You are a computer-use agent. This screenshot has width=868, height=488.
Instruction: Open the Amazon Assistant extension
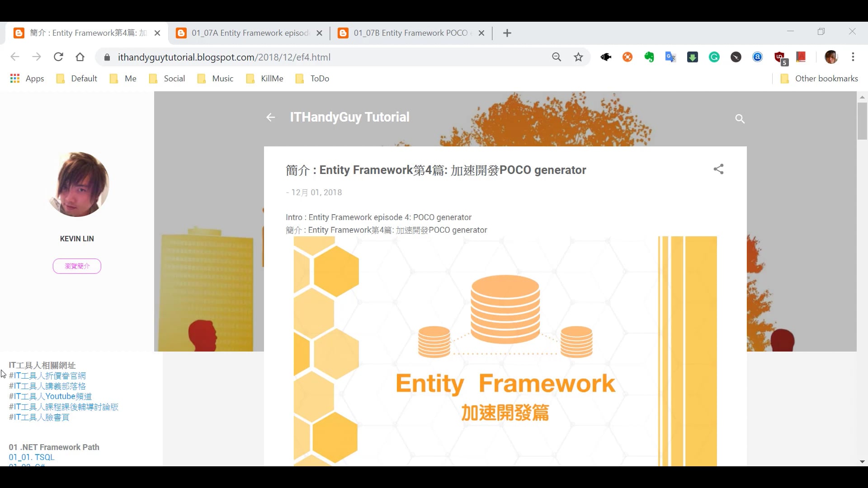pos(757,57)
